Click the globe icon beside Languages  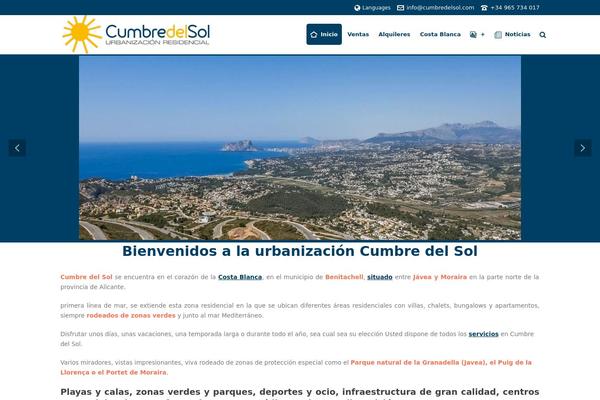tap(357, 8)
